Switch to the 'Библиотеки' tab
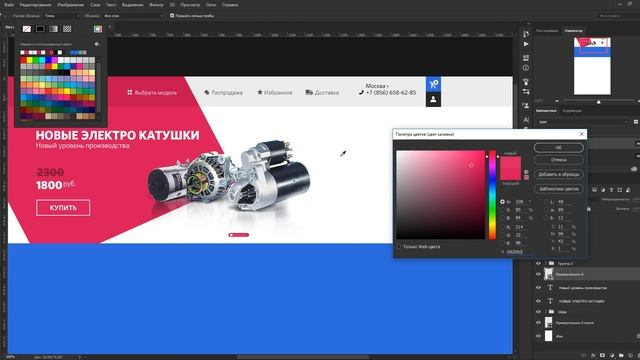 click(546, 111)
